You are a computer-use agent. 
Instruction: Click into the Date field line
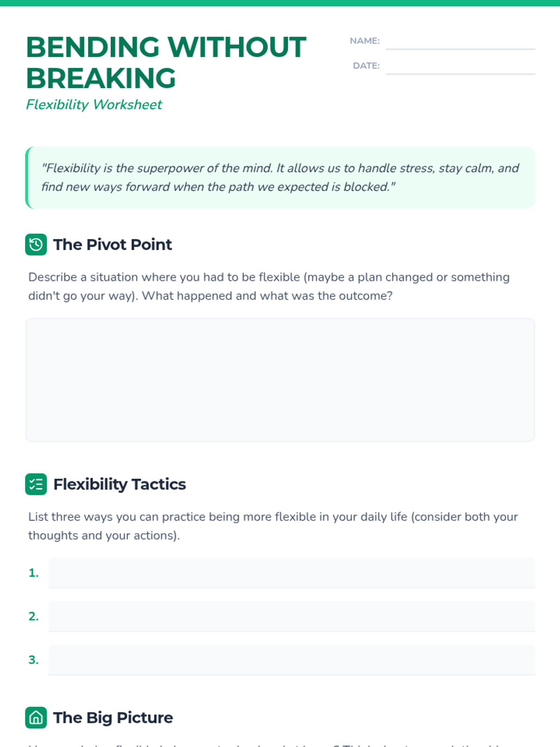[x=460, y=67]
